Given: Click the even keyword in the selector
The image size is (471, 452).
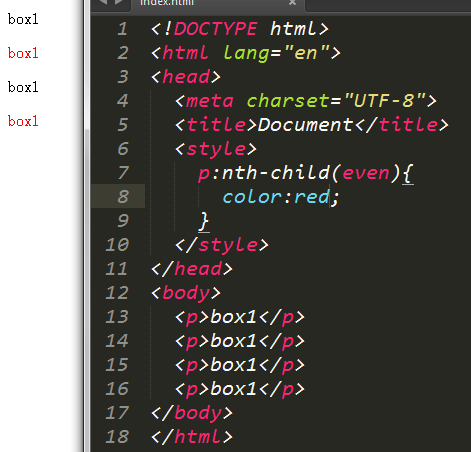Looking at the screenshot, I should coord(366,173).
